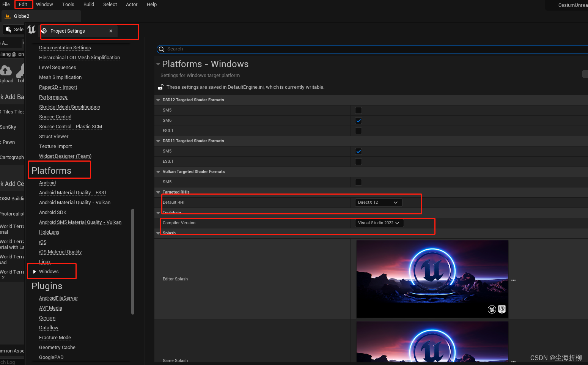Open the Help menu

click(x=152, y=5)
